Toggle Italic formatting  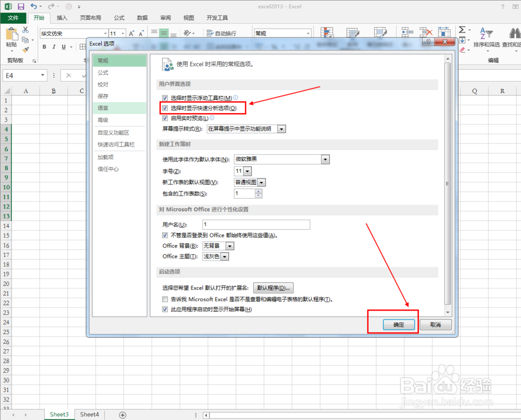(54, 47)
